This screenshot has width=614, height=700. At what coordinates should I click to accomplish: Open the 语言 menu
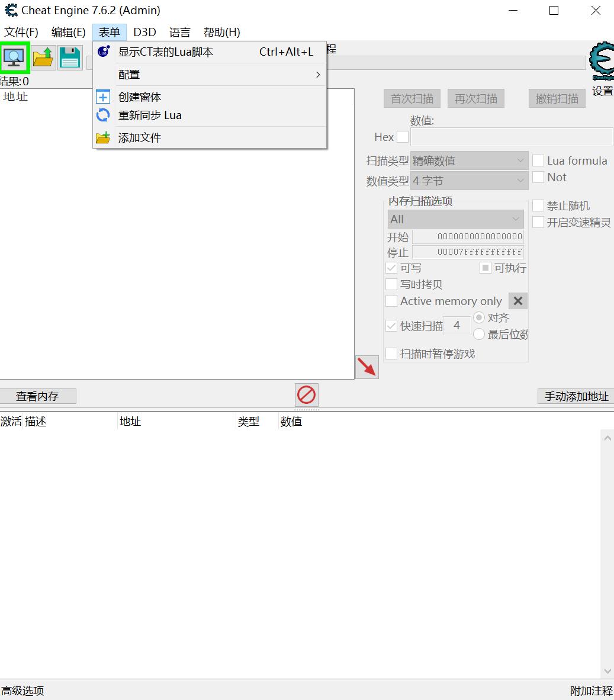pos(180,32)
